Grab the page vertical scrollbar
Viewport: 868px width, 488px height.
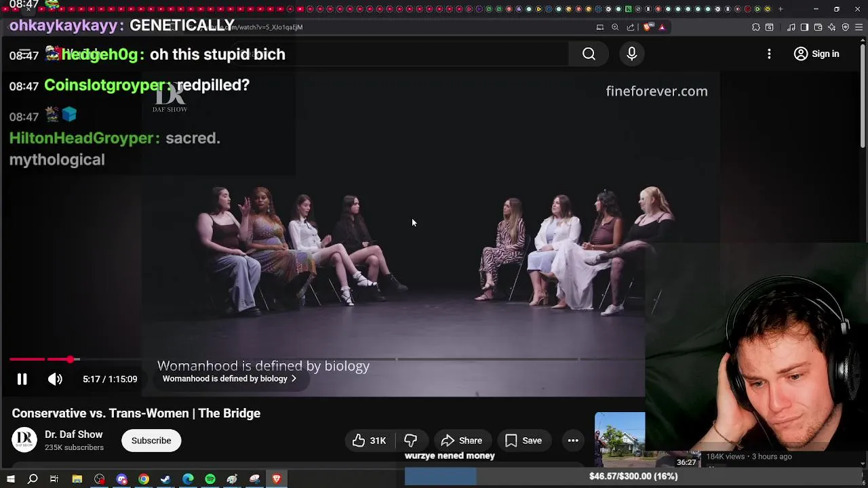(863, 95)
